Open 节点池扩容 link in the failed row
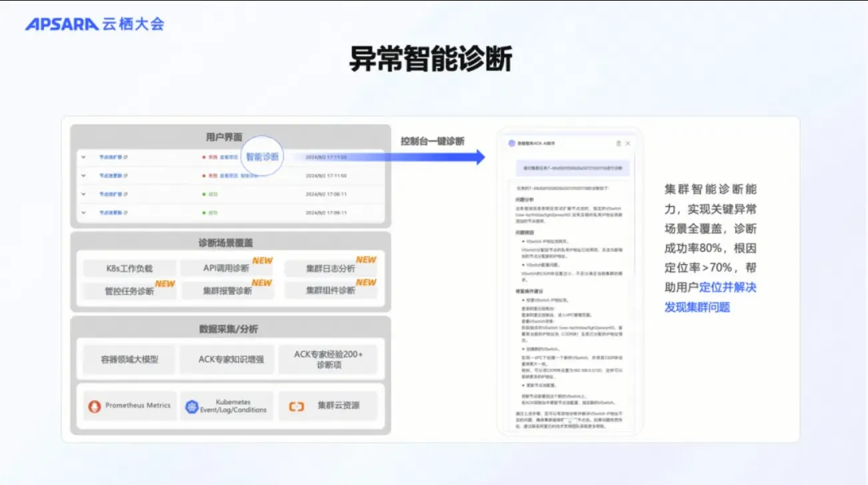This screenshot has width=868, height=485. (110, 157)
